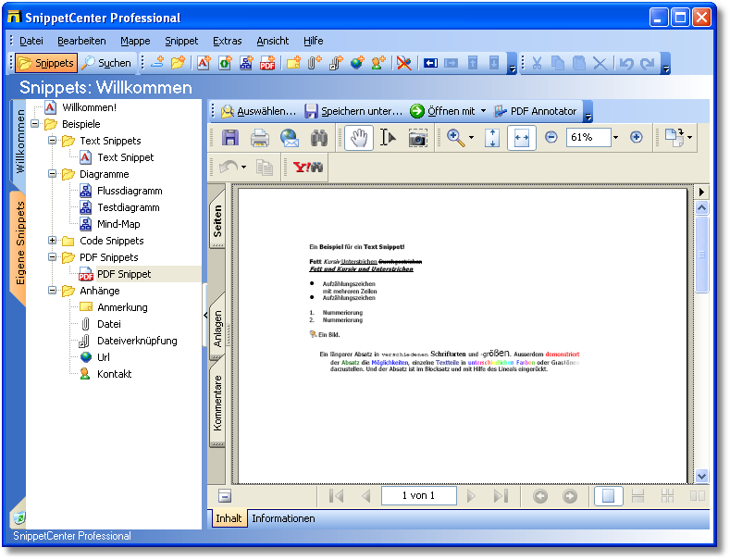The width and height of the screenshot is (730, 560).
Task: Toggle Fit Width button
Action: 522,138
